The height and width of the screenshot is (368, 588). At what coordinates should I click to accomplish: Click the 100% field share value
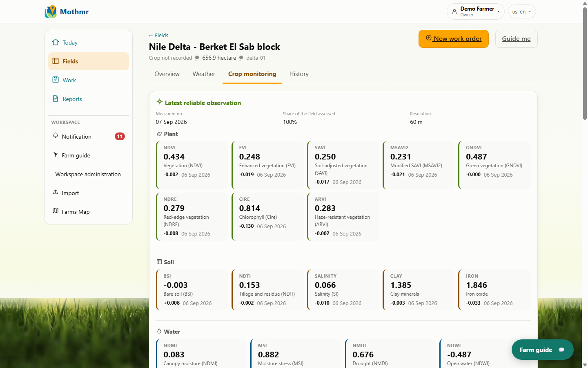(x=290, y=122)
